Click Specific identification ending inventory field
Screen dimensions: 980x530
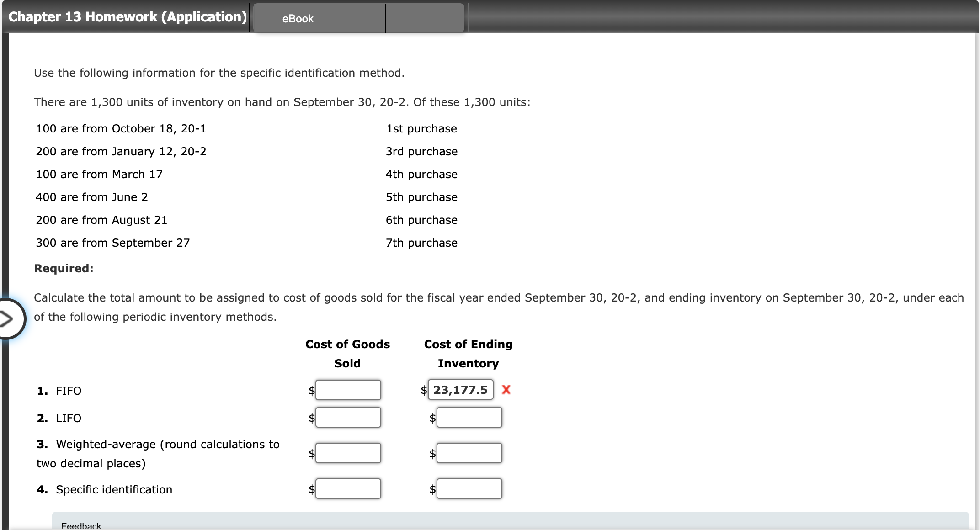click(x=469, y=489)
